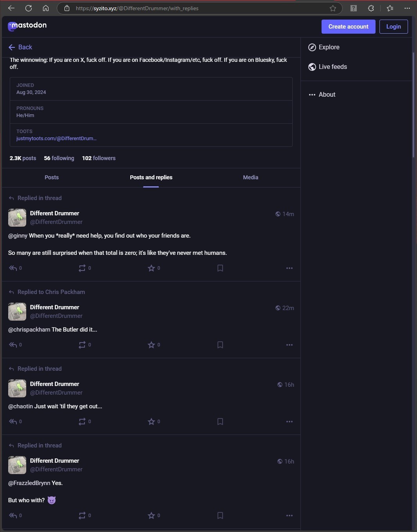Click the Create account button
This screenshot has height=532, width=417.
(348, 27)
